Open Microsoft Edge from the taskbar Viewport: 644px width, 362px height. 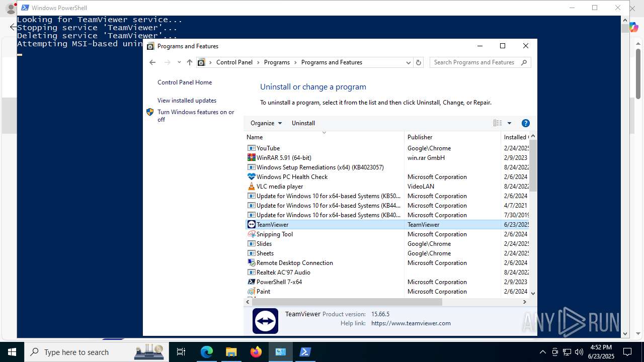207,352
